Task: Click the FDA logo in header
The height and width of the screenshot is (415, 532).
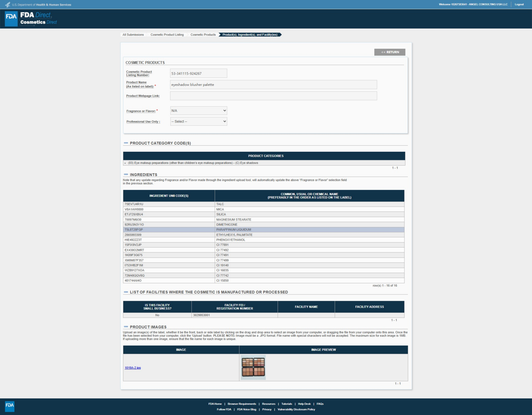Action: pos(11,19)
